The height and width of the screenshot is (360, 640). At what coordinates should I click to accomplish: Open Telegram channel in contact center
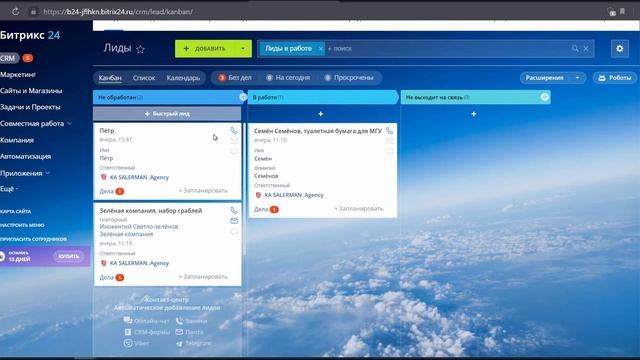click(x=193, y=343)
